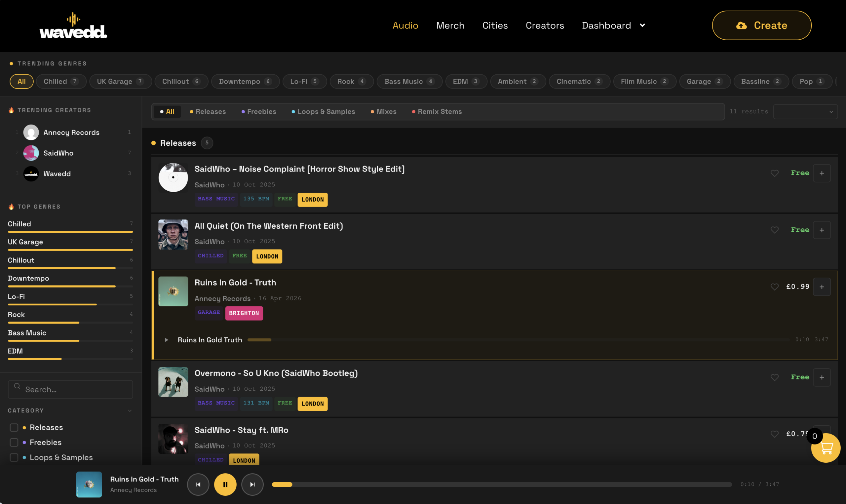The height and width of the screenshot is (504, 846).
Task: Go to Creators page
Action: click(x=545, y=25)
